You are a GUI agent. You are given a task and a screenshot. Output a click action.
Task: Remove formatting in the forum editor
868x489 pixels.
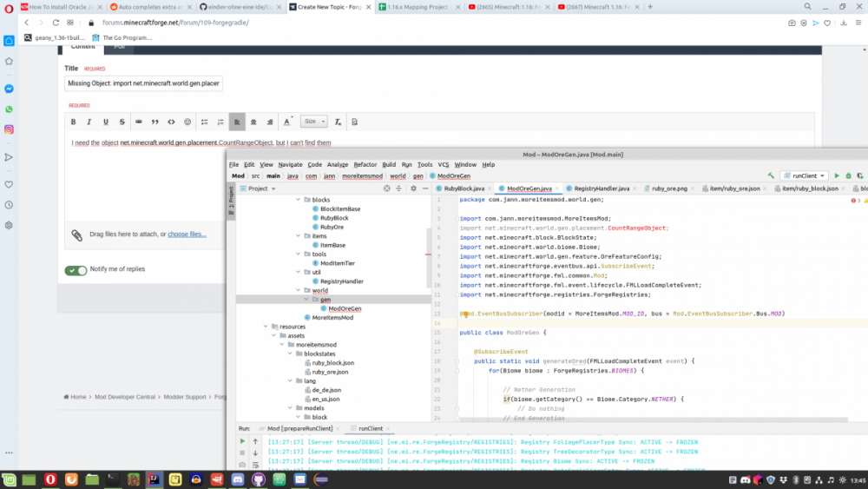coord(338,122)
